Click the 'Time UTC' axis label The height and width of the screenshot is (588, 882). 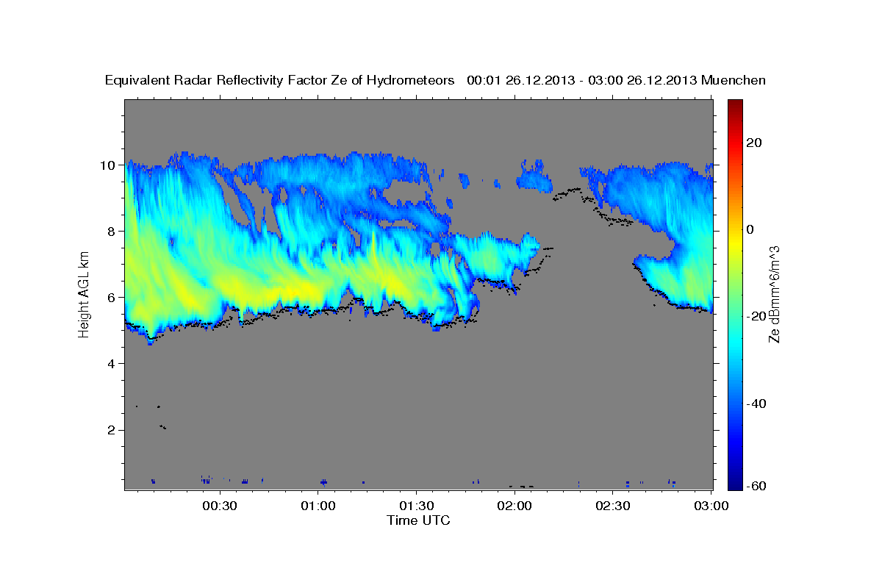pos(418,520)
